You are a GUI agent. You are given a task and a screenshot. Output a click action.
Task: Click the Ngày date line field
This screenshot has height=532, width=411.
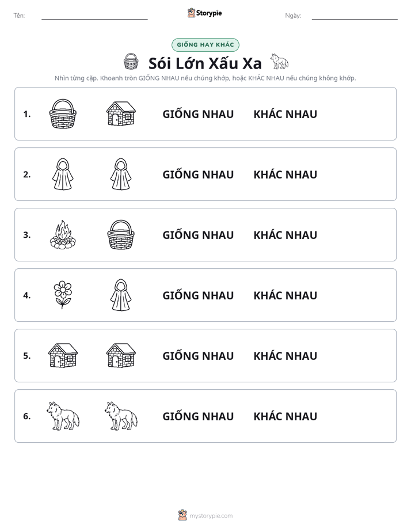click(355, 16)
